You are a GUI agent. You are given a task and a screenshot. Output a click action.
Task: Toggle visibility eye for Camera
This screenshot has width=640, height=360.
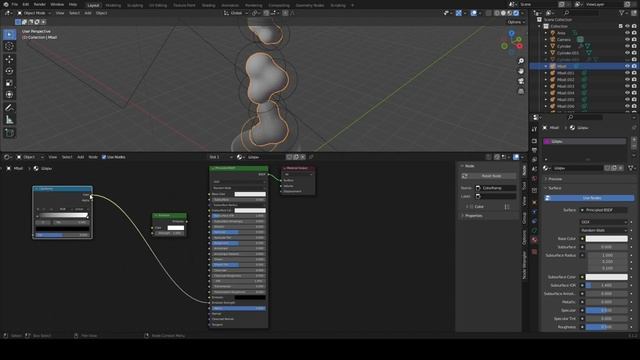click(x=627, y=40)
